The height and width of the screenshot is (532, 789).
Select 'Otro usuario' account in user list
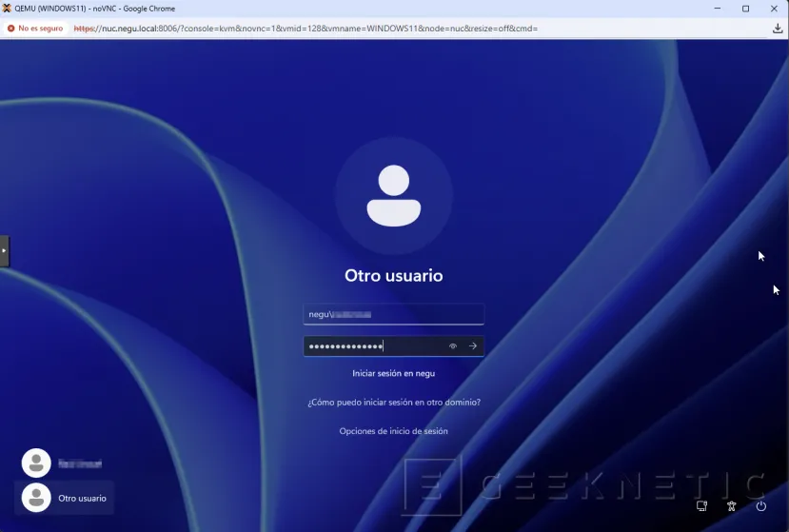[x=65, y=498]
